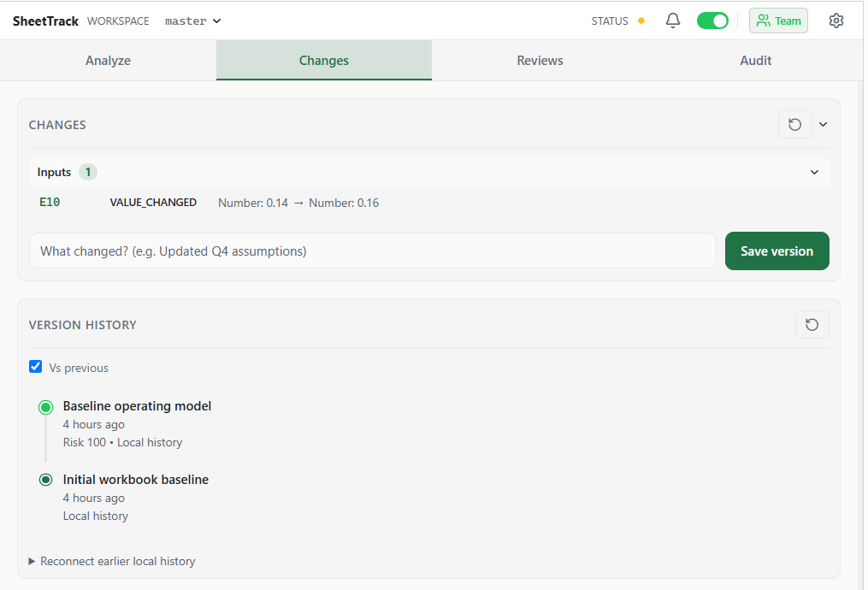Click the Save version button

pyautogui.click(x=777, y=251)
